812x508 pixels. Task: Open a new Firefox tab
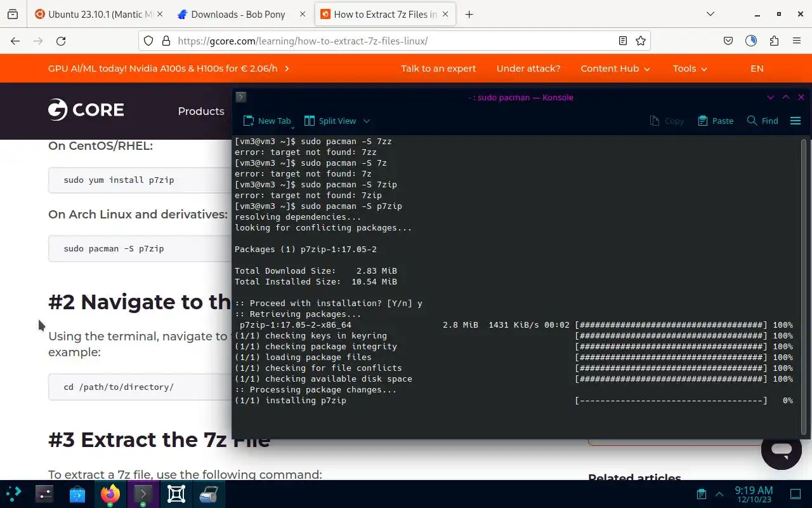(x=469, y=14)
